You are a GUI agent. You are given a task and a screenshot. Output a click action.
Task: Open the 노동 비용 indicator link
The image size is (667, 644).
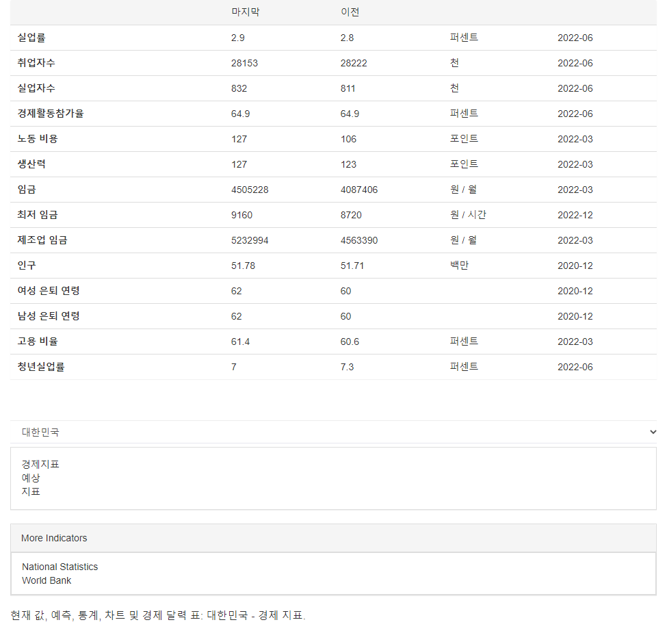point(38,139)
